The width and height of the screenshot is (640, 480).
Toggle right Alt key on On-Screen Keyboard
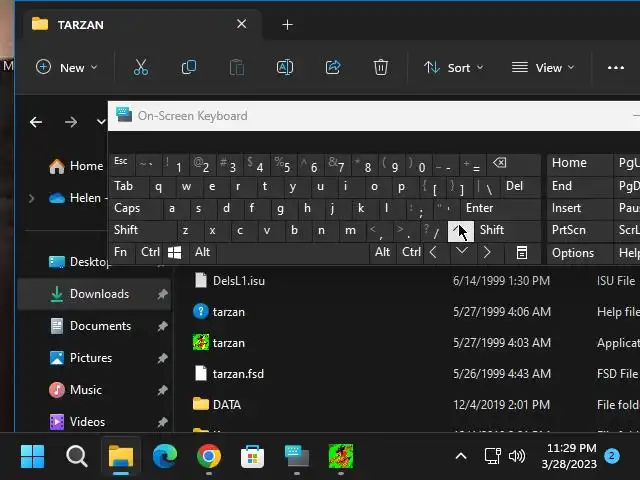(x=382, y=253)
